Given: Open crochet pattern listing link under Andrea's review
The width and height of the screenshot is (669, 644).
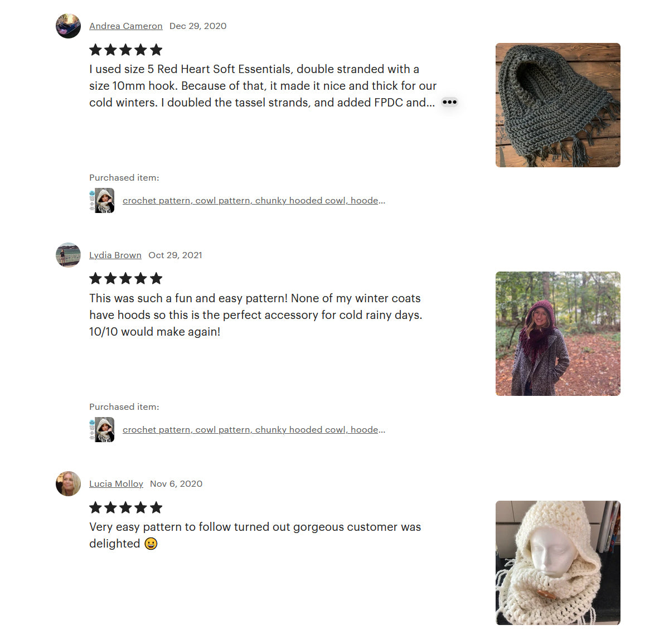Looking at the screenshot, I should tap(254, 201).
